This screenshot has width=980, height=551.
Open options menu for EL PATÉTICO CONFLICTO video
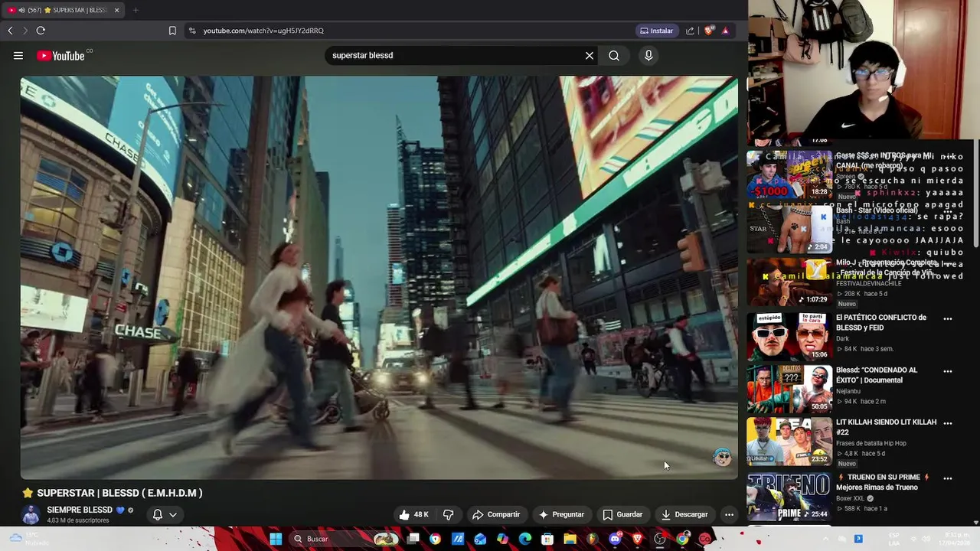pos(948,318)
